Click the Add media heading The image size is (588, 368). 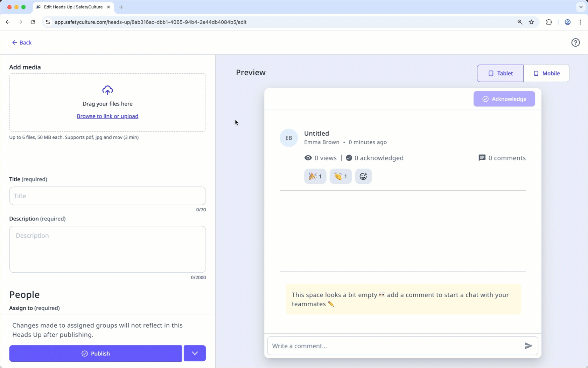click(x=25, y=67)
